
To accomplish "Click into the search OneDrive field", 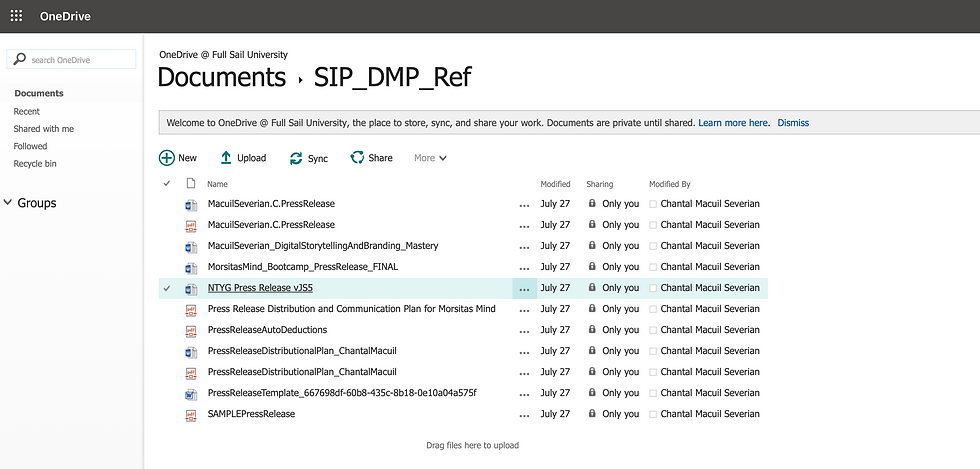I will (x=71, y=59).
